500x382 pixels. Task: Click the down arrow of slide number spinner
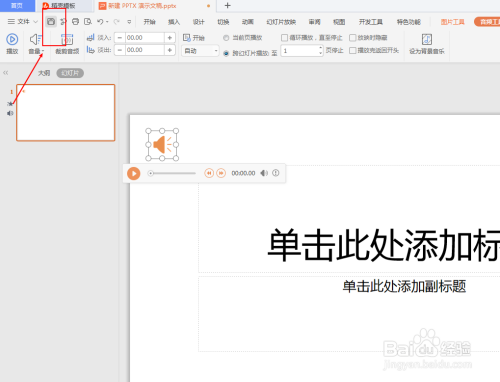click(x=321, y=53)
